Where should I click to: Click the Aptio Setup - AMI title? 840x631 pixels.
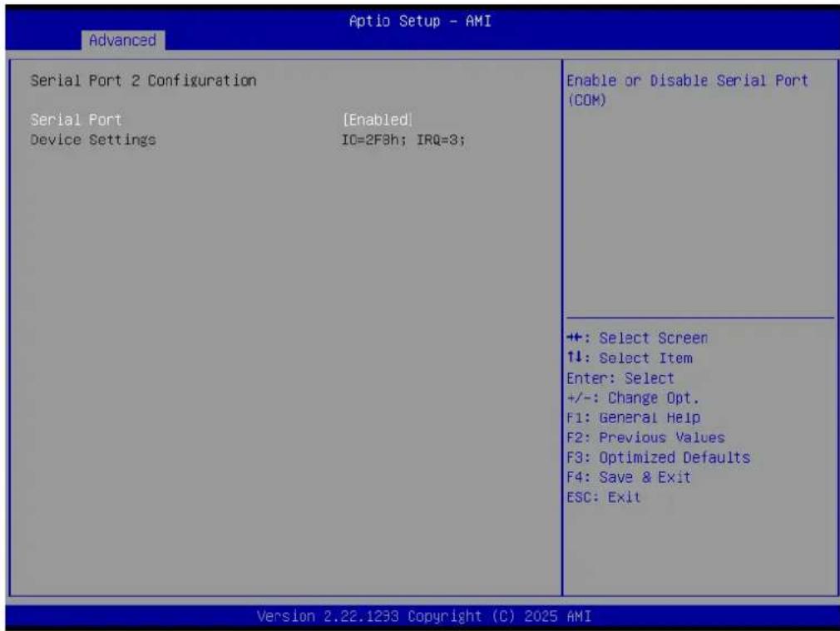click(420, 21)
